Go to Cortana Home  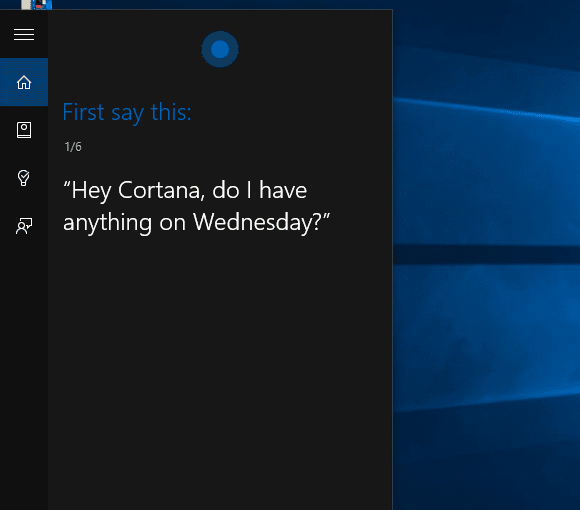(x=24, y=82)
